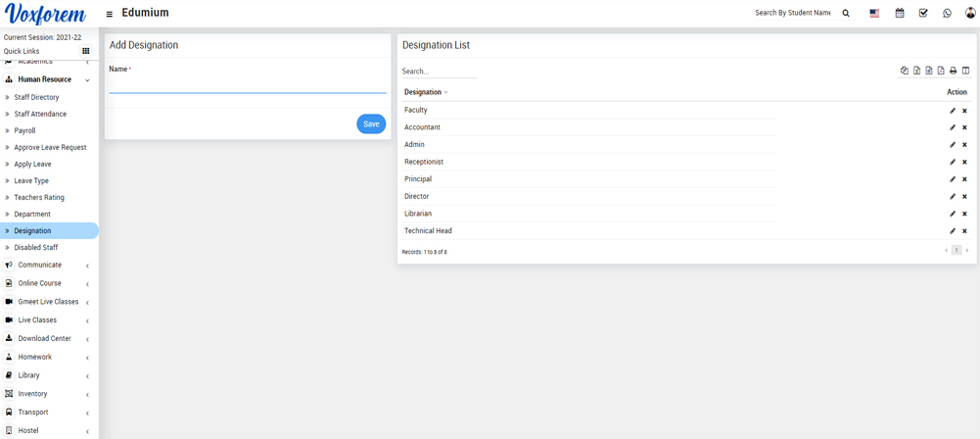Viewport: 980px width, 439px height.
Task: Print the designation list
Action: [x=953, y=71]
